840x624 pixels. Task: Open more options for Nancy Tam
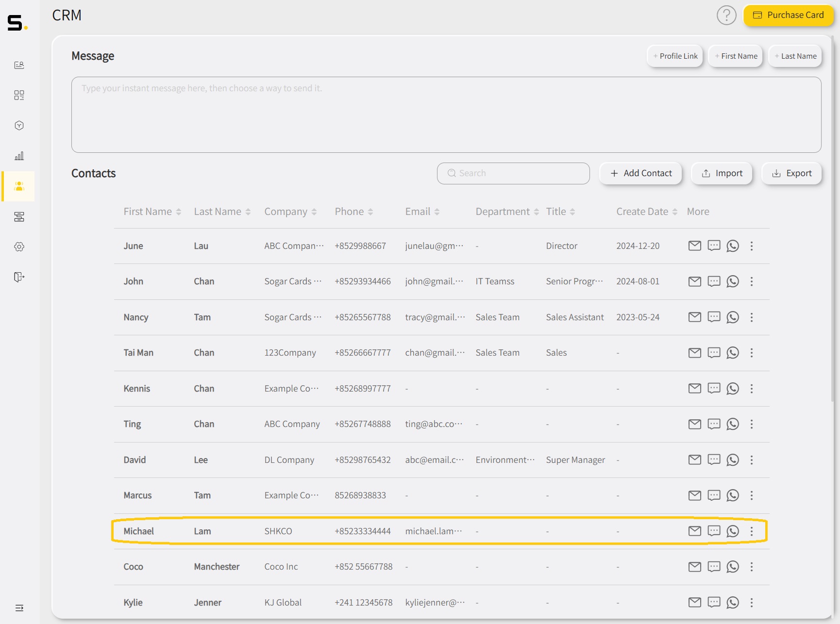pyautogui.click(x=752, y=317)
